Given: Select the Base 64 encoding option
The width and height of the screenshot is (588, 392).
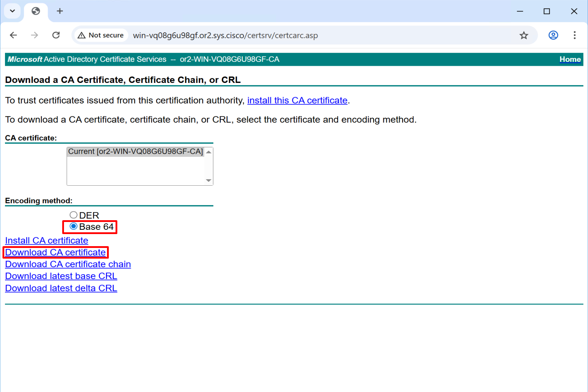Looking at the screenshot, I should [x=74, y=226].
